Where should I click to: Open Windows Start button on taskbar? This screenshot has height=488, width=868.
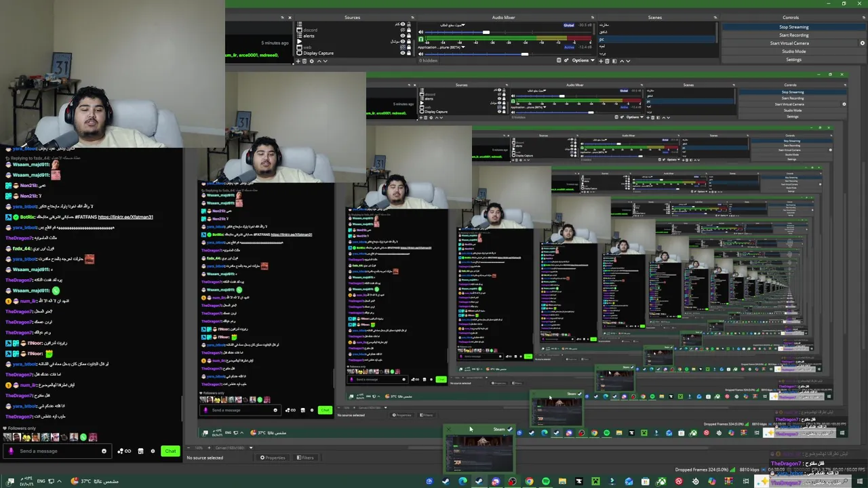coord(860,481)
